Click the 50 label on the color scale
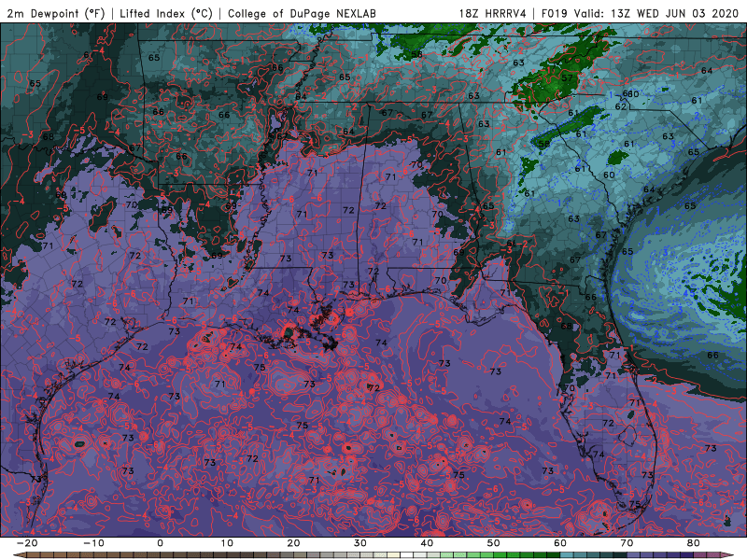The image size is (747, 560). click(494, 543)
